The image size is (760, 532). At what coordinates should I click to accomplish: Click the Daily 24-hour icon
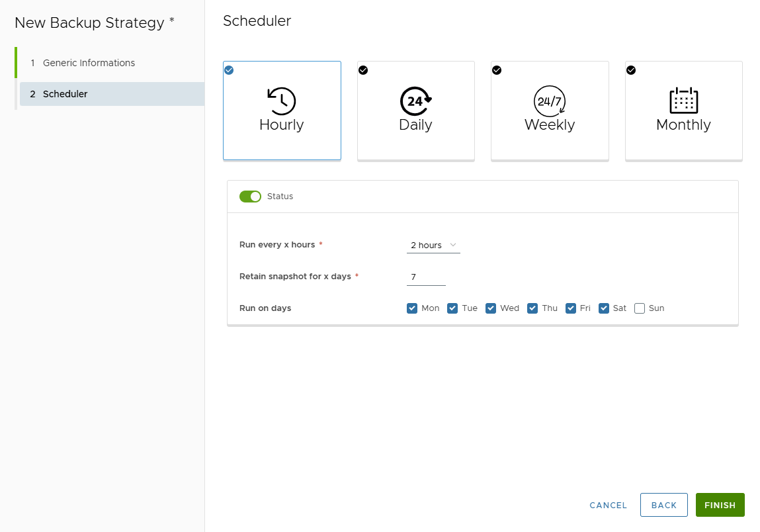415,101
